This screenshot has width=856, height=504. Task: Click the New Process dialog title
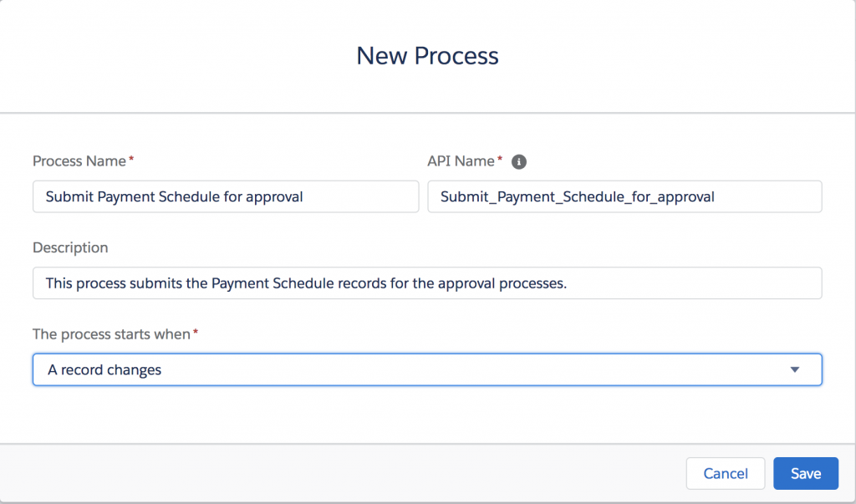pos(427,55)
